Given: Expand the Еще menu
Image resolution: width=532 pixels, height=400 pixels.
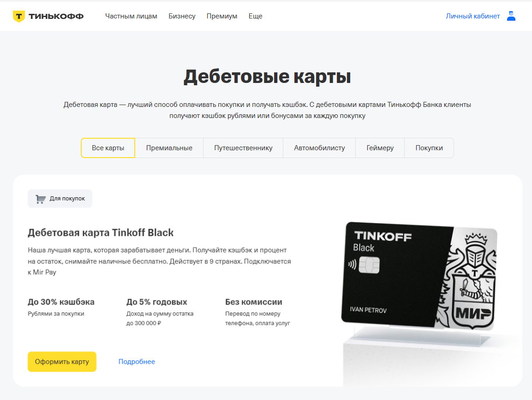Looking at the screenshot, I should tap(256, 16).
